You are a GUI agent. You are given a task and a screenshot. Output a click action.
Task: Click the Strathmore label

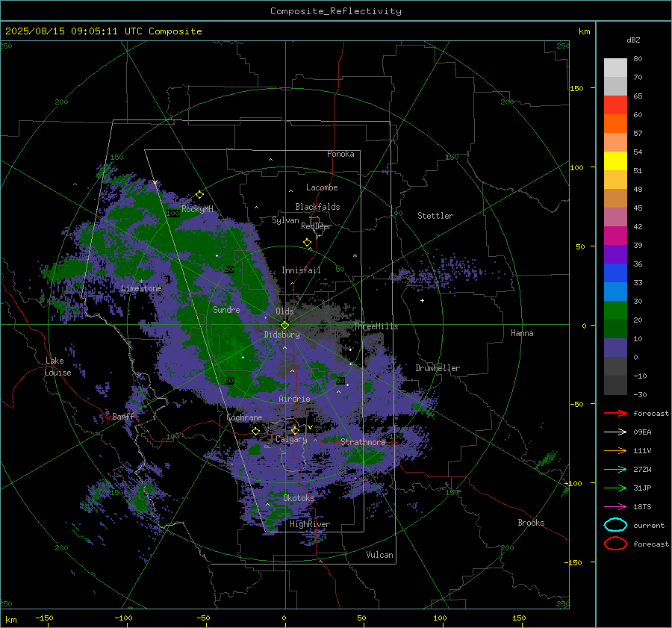(x=363, y=441)
